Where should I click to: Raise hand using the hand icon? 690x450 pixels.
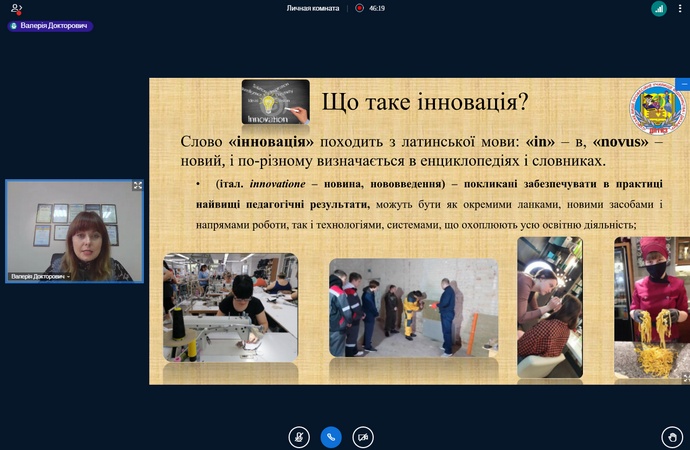[672, 436]
